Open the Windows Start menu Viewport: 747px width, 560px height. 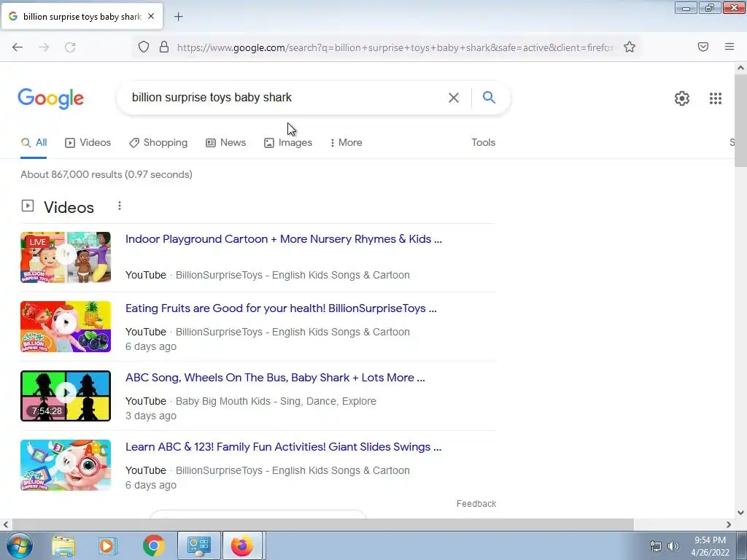pyautogui.click(x=20, y=545)
